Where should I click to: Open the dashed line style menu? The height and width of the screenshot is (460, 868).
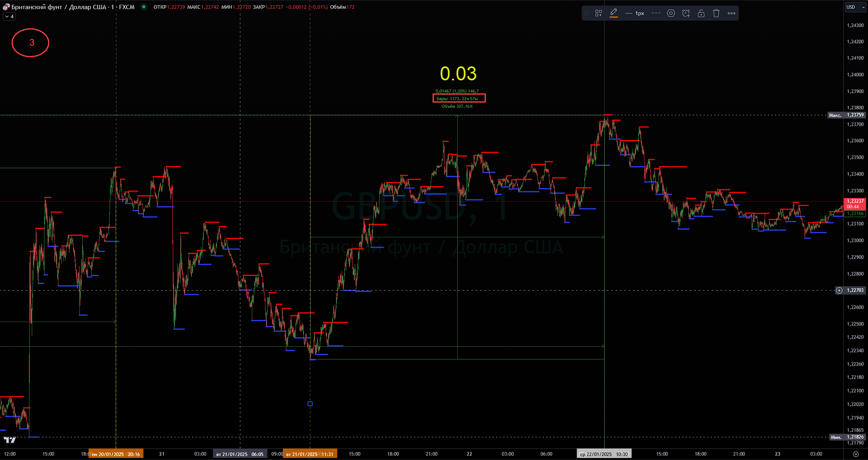pyautogui.click(x=656, y=13)
